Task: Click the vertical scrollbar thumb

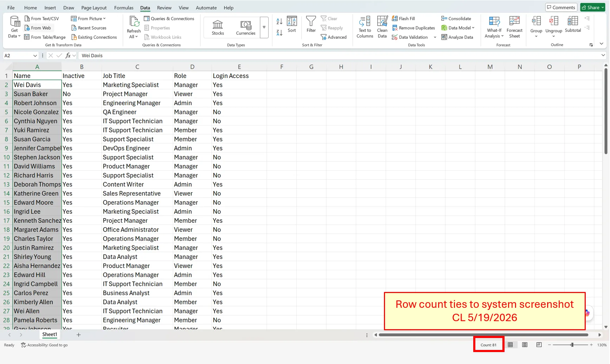Action: [x=606, y=111]
